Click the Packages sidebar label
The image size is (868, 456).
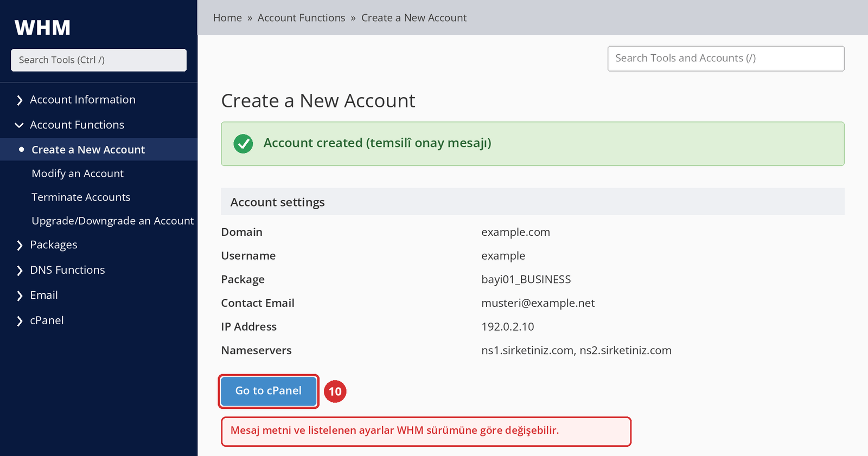[x=54, y=245]
